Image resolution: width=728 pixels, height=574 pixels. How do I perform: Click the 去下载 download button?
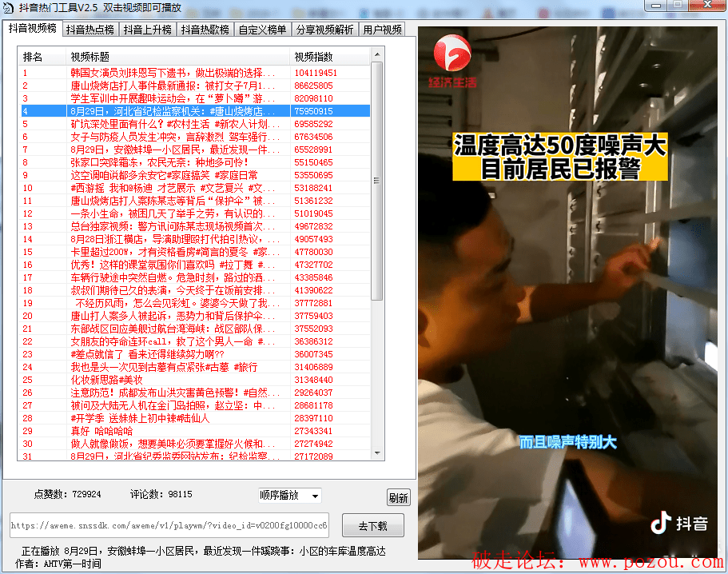pos(373,526)
